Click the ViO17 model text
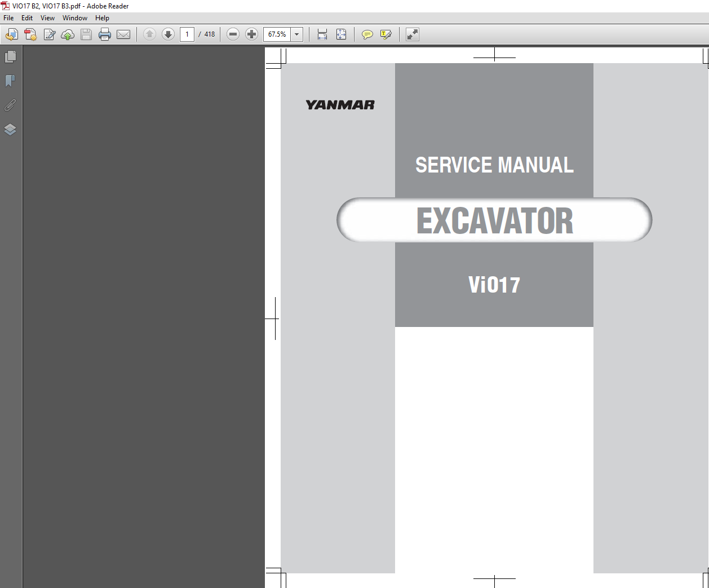 click(494, 285)
